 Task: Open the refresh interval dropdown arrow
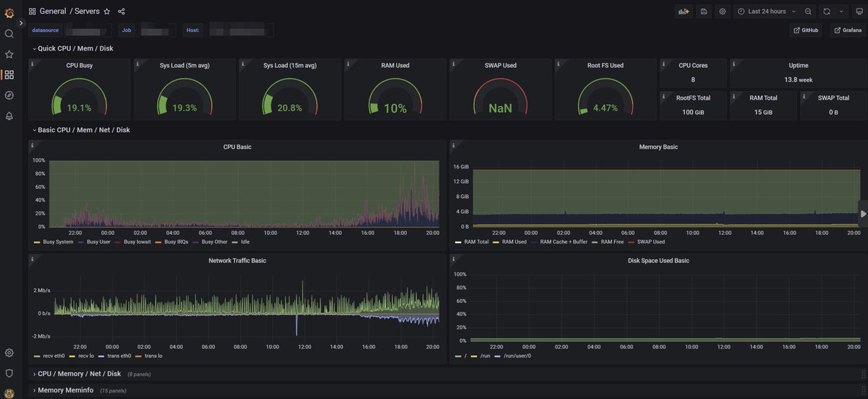(841, 12)
